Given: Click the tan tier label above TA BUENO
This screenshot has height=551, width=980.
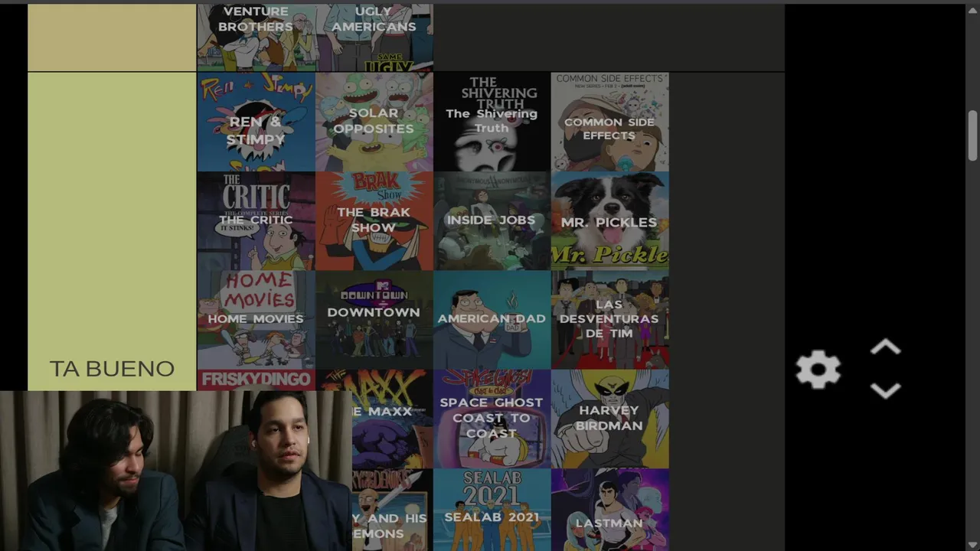Looking at the screenshot, I should point(112,37).
